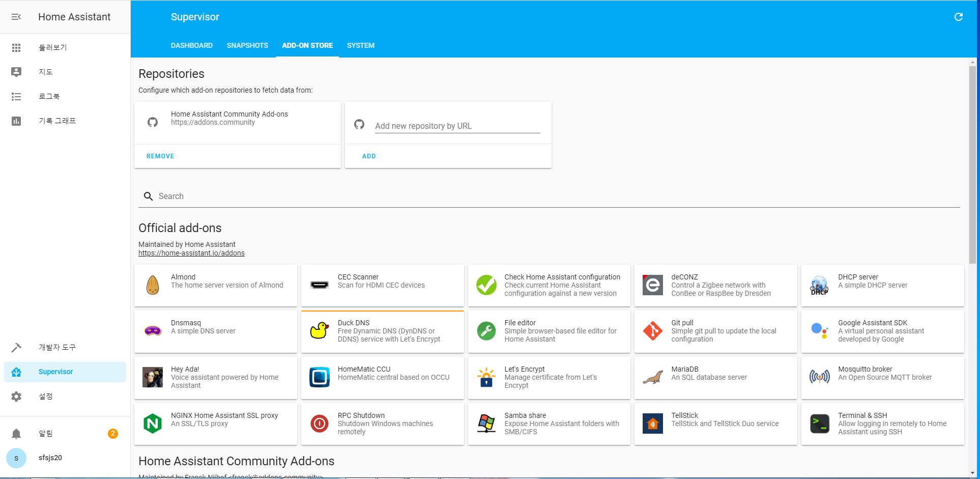Viewport: 980px width, 479px height.
Task: Open the 기록 그래프 history icon
Action: click(16, 121)
